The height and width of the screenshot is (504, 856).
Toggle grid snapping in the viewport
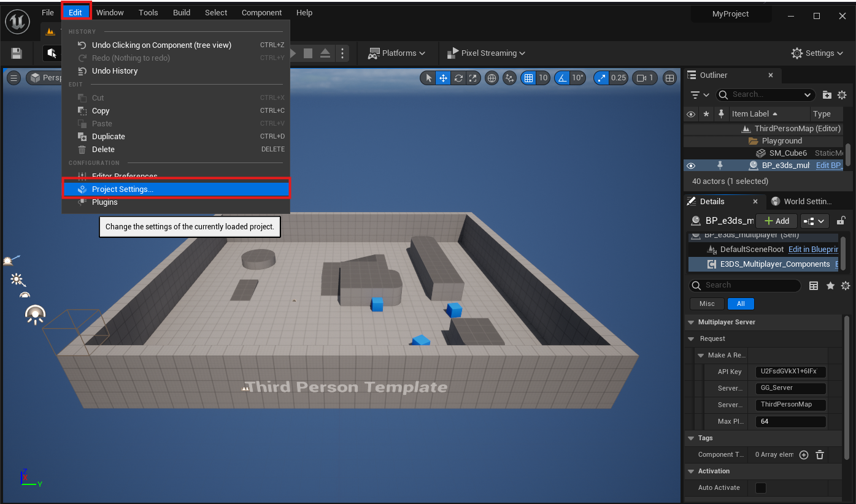pos(528,78)
